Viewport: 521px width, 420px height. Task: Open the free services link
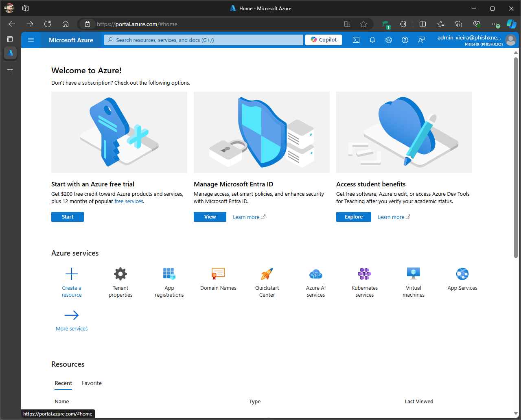click(x=129, y=201)
